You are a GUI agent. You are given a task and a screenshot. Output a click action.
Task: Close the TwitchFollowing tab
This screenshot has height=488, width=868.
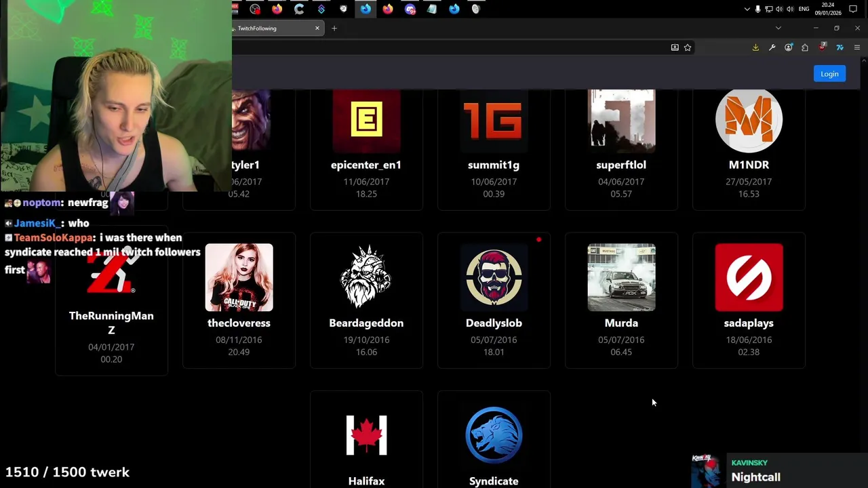(x=317, y=28)
